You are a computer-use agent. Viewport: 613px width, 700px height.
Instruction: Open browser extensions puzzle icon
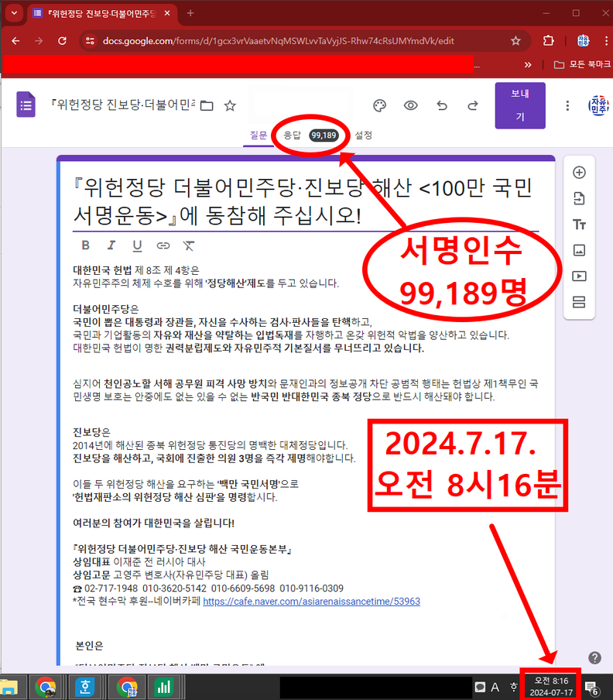coord(548,40)
